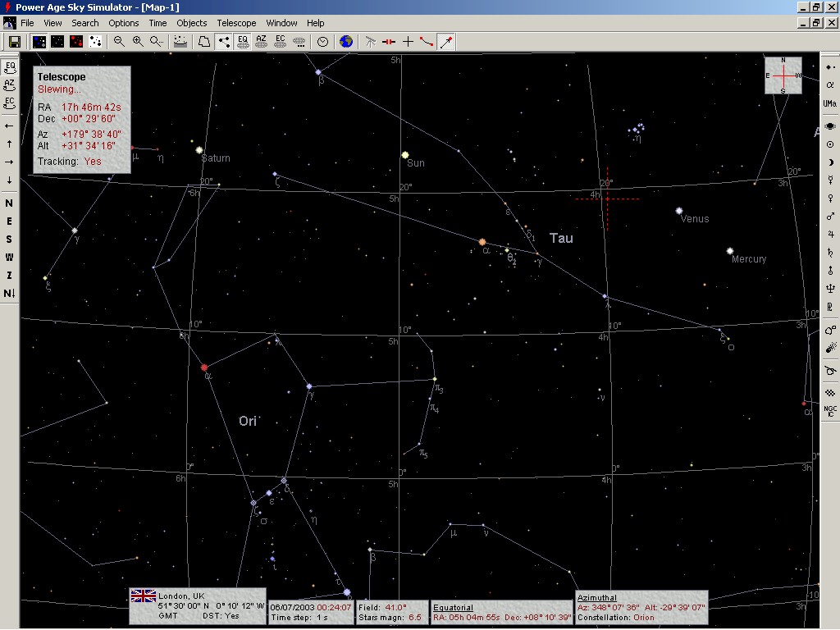Click the Venus symbol icon
840x630 pixels.
pyautogui.click(x=830, y=199)
